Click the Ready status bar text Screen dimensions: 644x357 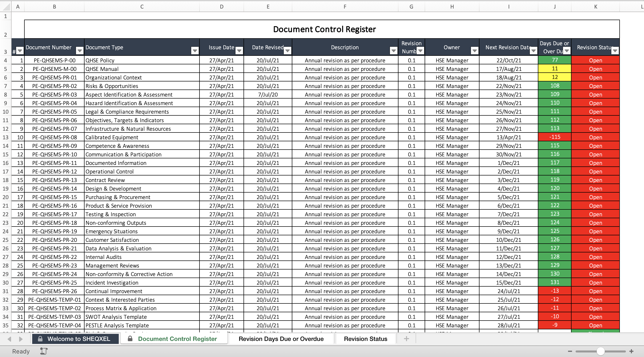(x=21, y=351)
